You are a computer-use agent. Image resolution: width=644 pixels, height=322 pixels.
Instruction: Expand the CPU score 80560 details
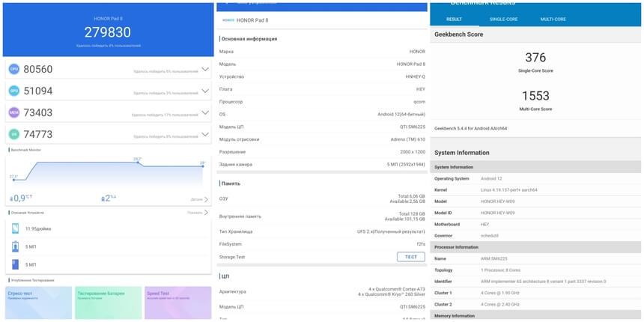point(205,69)
